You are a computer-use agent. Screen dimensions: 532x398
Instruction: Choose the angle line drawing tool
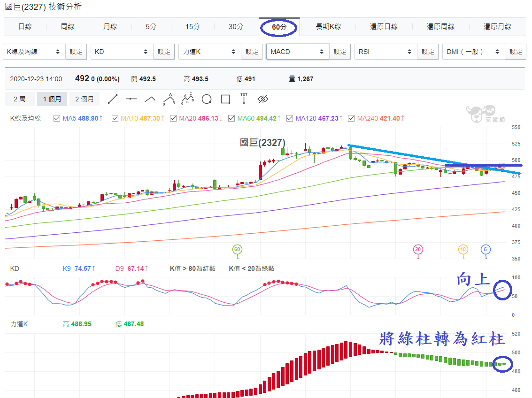point(150,99)
